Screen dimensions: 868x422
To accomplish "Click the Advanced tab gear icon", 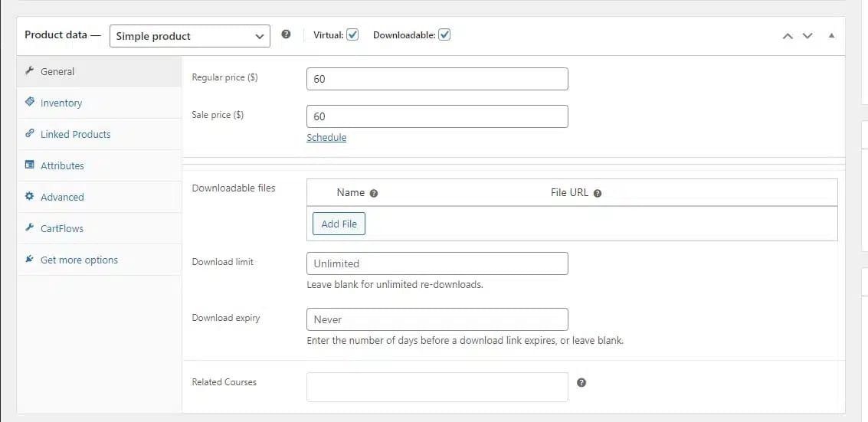I will click(x=30, y=196).
